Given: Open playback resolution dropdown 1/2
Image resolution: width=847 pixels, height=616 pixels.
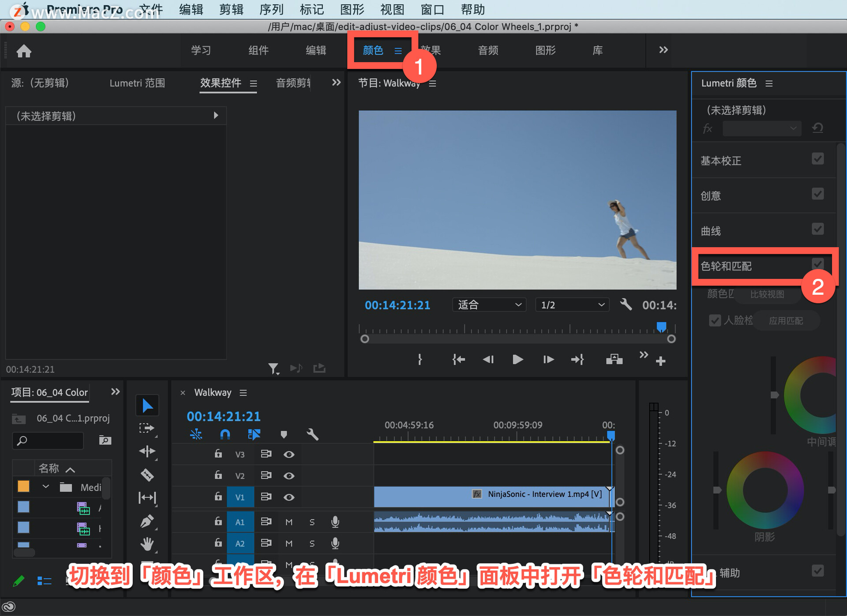Looking at the screenshot, I should coord(572,305).
